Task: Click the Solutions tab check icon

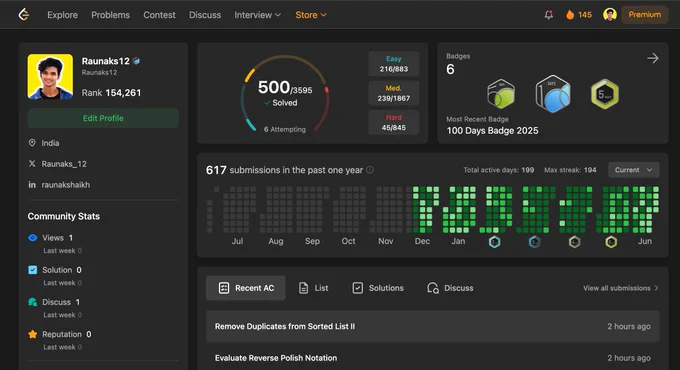Action: pos(357,288)
